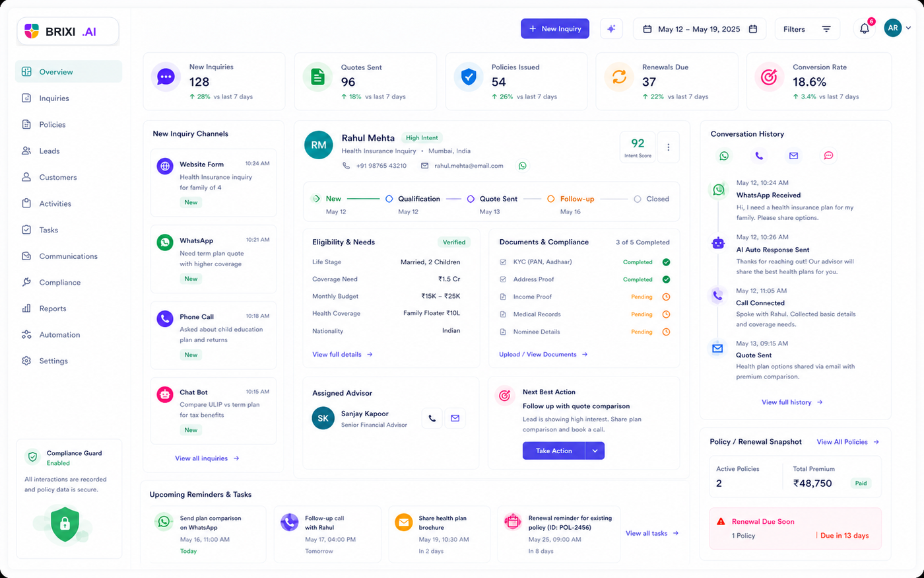The height and width of the screenshot is (578, 924).
Task: Click the Policies Issued shield icon
Action: point(469,77)
